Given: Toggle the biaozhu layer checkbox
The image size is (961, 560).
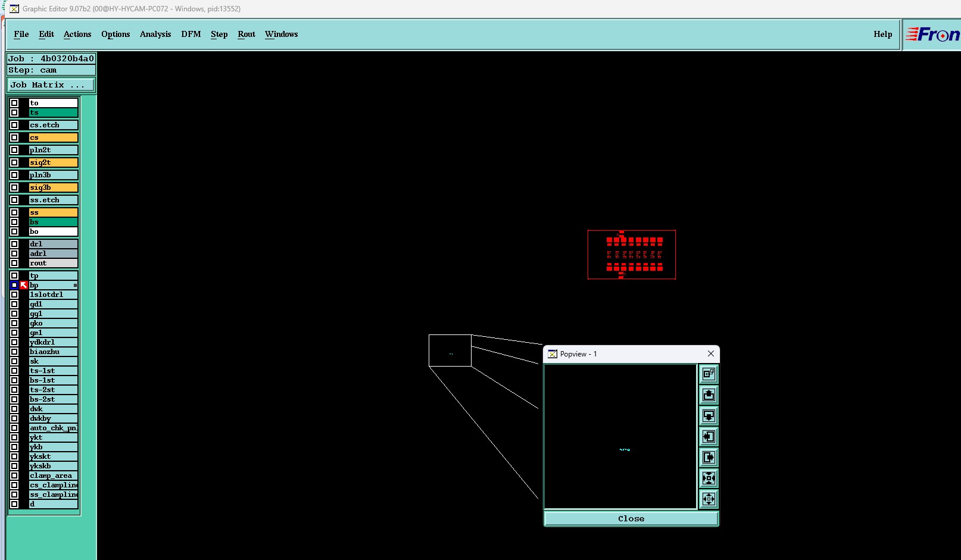Looking at the screenshot, I should [14, 352].
